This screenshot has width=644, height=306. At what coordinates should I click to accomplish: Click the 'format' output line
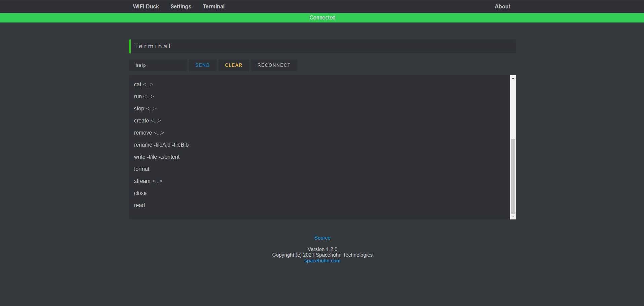(x=141, y=169)
